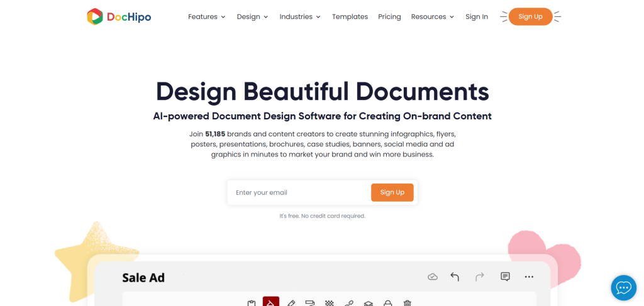The height and width of the screenshot is (306, 644).
Task: Open the Templates page
Action: 350,17
